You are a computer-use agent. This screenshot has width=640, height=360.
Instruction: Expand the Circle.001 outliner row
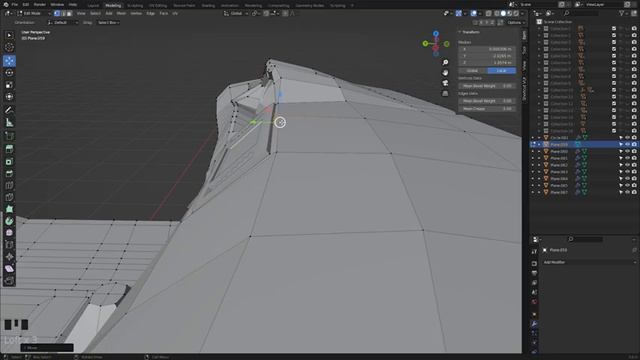pyautogui.click(x=539, y=138)
